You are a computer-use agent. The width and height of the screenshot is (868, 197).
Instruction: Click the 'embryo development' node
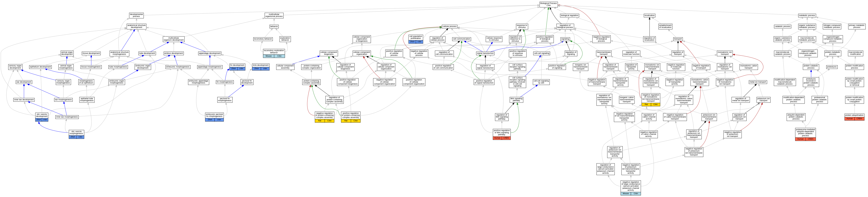tap(174, 53)
